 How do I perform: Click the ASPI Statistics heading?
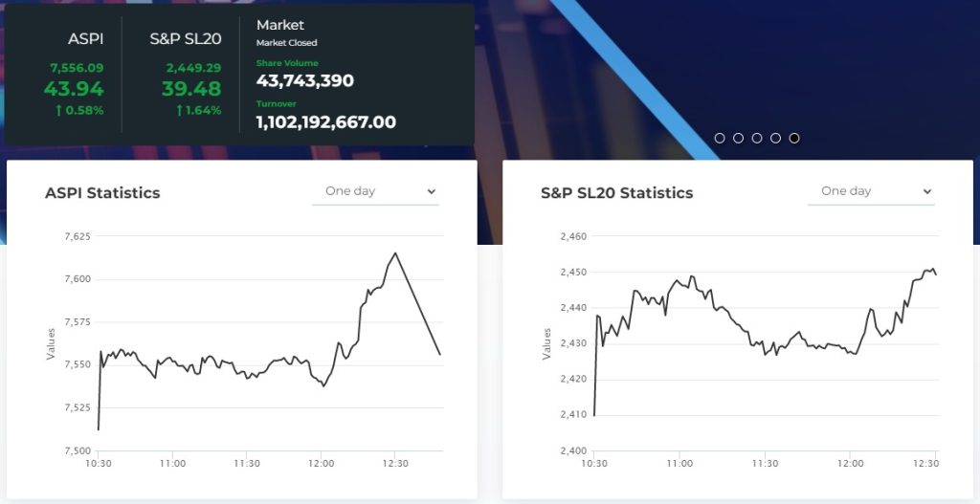pos(102,193)
